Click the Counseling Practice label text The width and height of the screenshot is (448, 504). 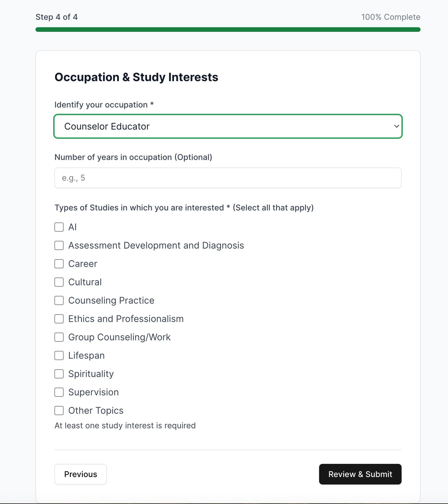(x=111, y=300)
